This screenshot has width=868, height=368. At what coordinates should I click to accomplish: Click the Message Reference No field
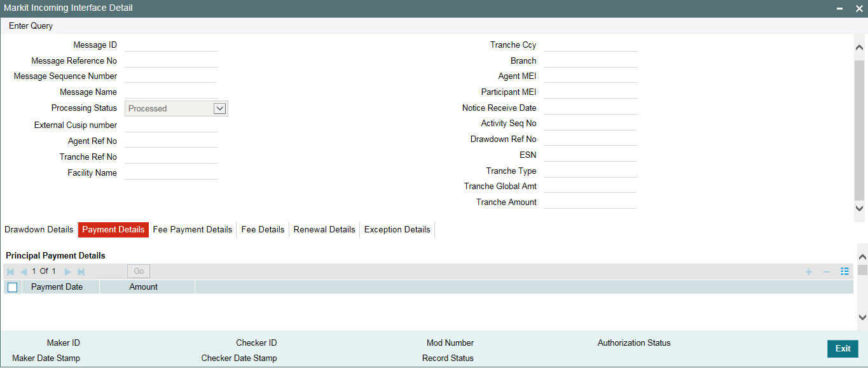pos(171,60)
